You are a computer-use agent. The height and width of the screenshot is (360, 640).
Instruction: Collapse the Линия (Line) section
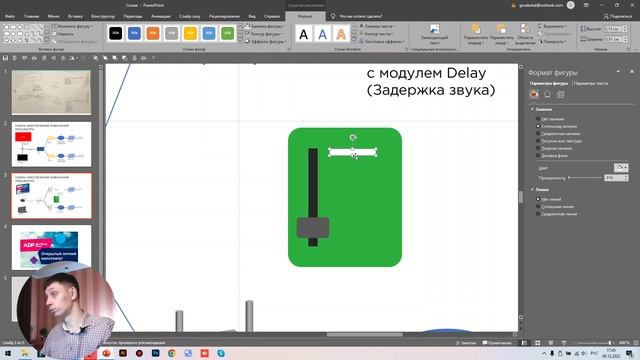(x=540, y=189)
